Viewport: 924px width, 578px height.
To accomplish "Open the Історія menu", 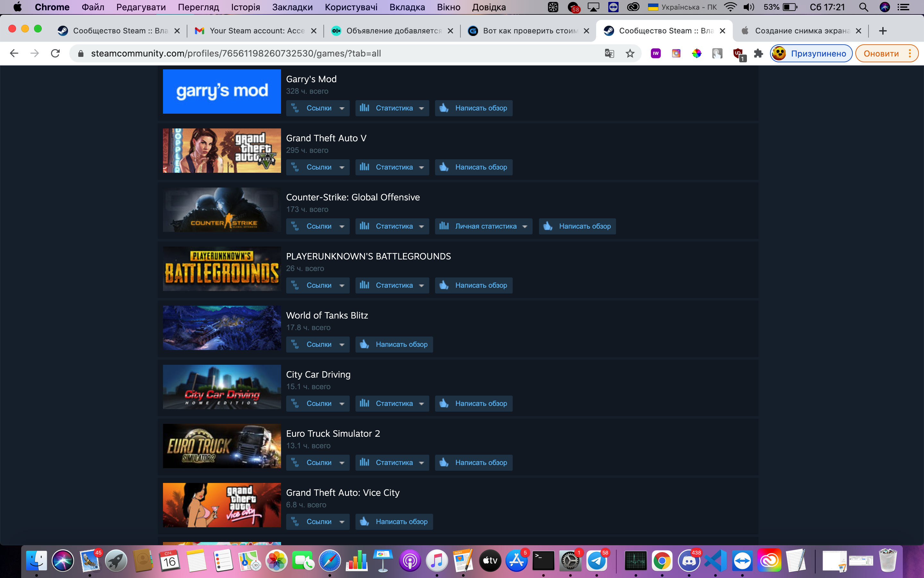I will [245, 7].
